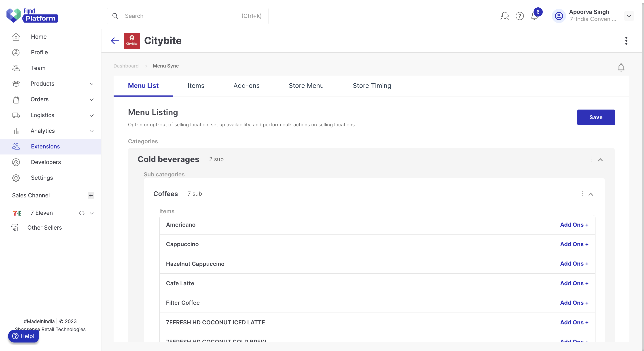Image resolution: width=644 pixels, height=351 pixels.
Task: Expand the user account dropdown
Action: 629,16
